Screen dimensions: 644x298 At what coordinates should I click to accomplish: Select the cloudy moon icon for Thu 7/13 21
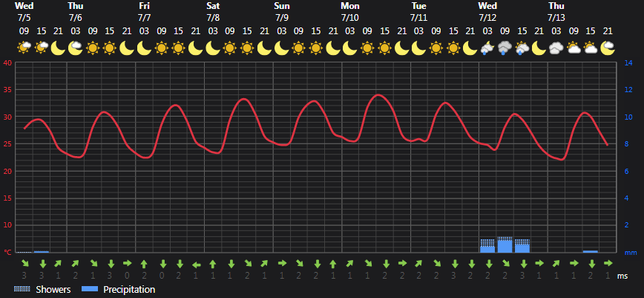608,48
